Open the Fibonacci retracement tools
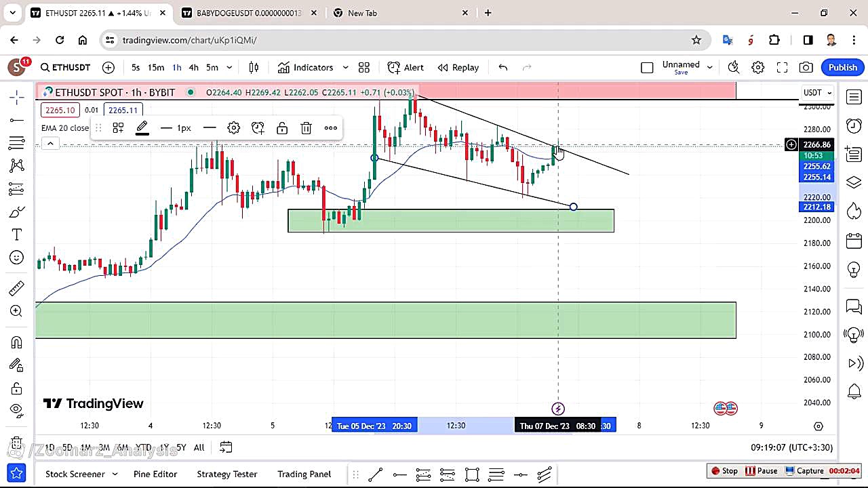This screenshot has width=868, height=488. (x=17, y=143)
